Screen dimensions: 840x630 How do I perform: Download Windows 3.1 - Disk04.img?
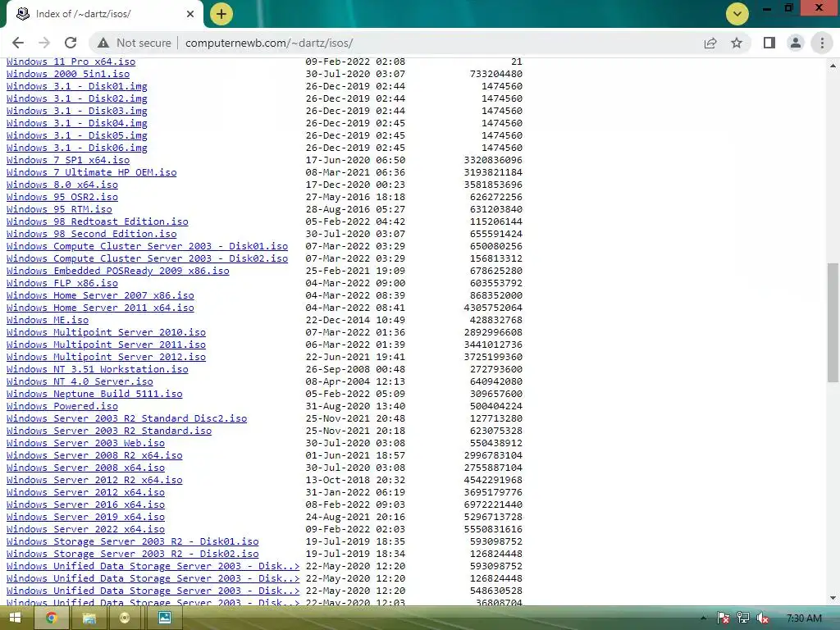pos(76,123)
